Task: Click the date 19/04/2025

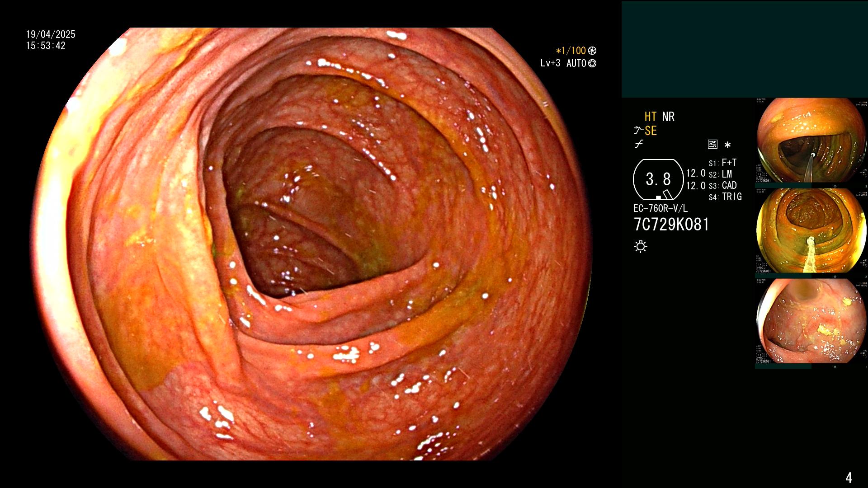Action: pos(51,34)
